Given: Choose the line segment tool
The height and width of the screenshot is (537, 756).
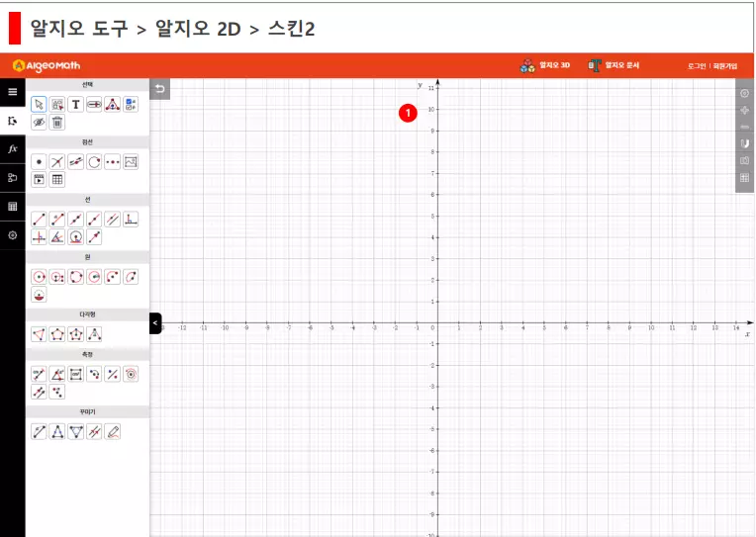Looking at the screenshot, I should (x=39, y=220).
